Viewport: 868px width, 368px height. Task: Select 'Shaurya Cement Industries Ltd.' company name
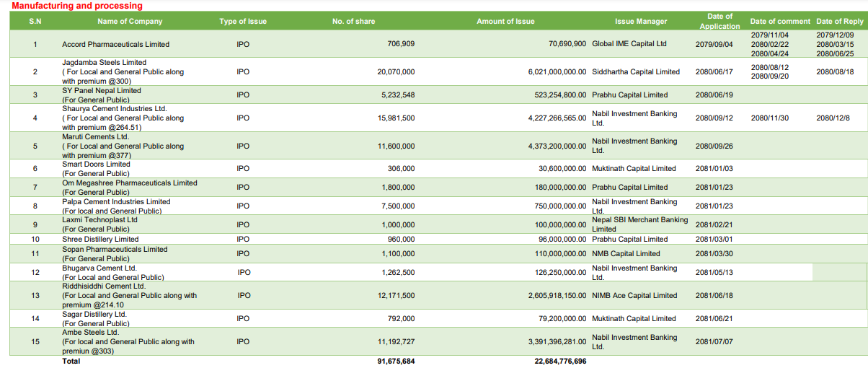pos(115,108)
